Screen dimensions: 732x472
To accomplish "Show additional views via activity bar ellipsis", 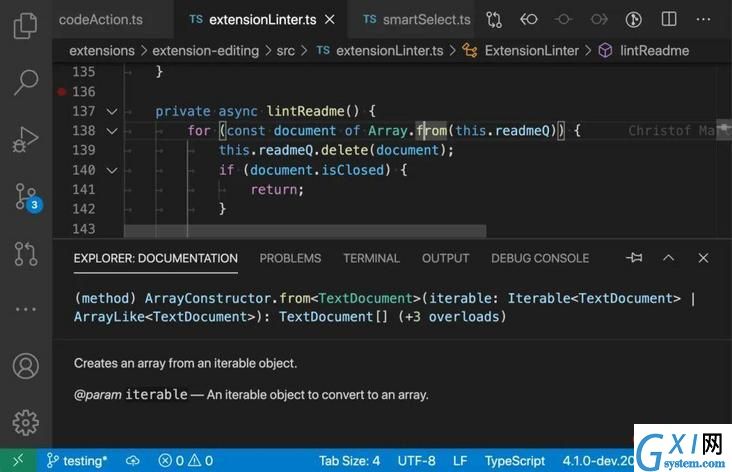I will 25,309.
